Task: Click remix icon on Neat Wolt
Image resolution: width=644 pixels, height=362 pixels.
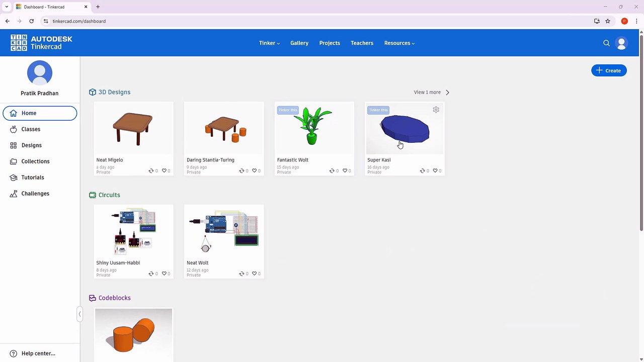Action: [242, 274]
